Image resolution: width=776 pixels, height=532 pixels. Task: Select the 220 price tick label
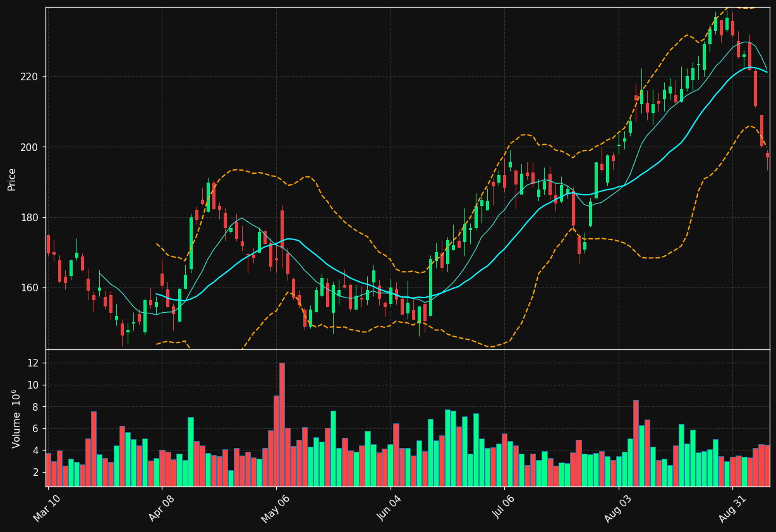28,77
